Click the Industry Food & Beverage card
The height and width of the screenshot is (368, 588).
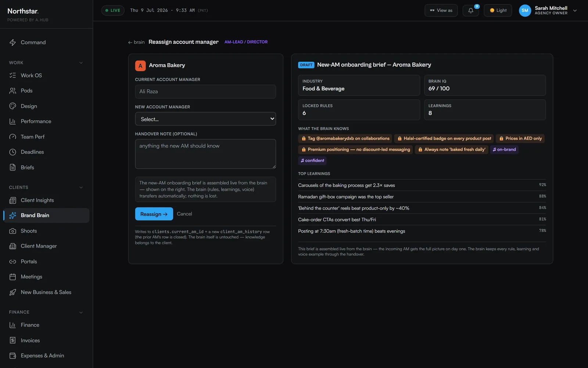coord(359,85)
